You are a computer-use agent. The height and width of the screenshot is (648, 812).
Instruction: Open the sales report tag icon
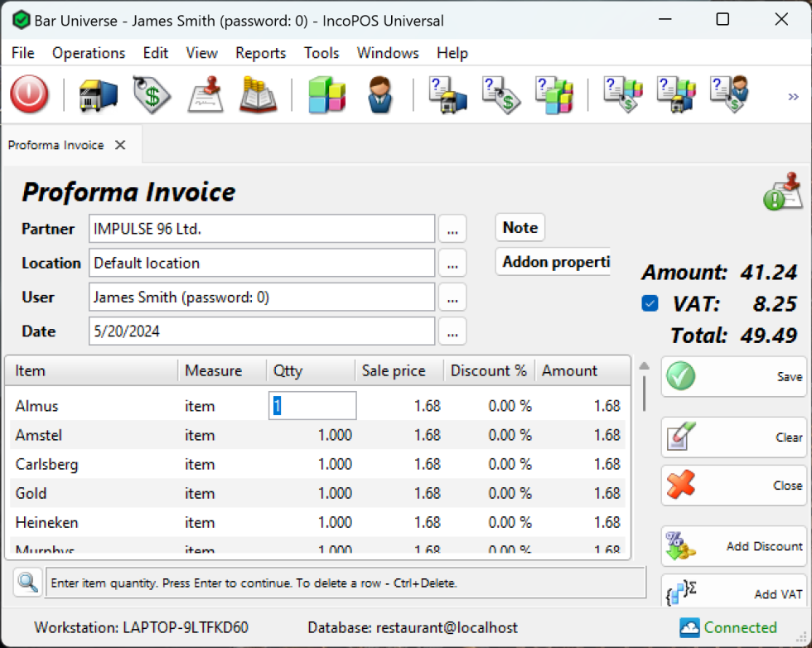[x=500, y=94]
